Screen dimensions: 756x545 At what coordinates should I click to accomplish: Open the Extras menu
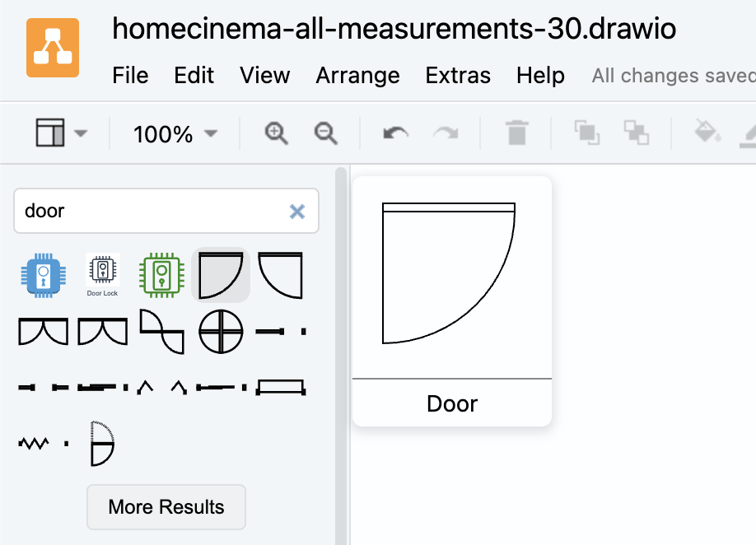(x=458, y=76)
